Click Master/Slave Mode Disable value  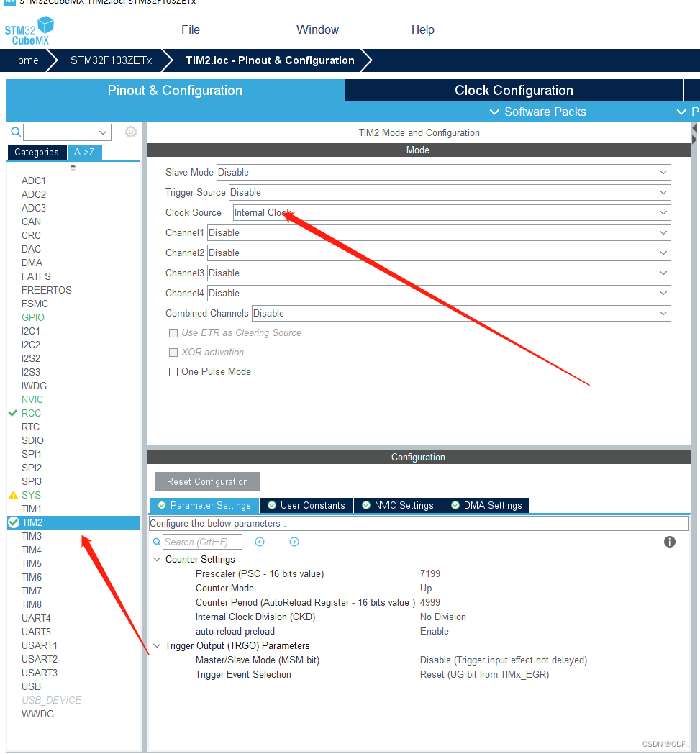[504, 660]
